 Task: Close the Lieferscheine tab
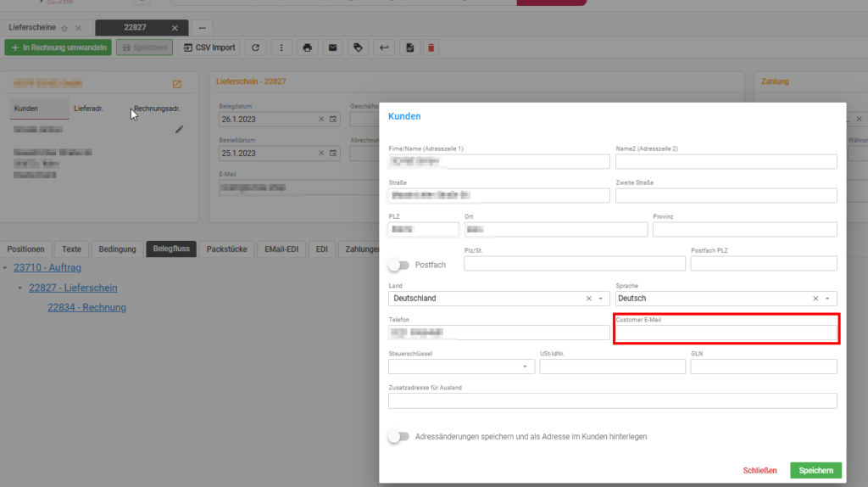tap(78, 28)
